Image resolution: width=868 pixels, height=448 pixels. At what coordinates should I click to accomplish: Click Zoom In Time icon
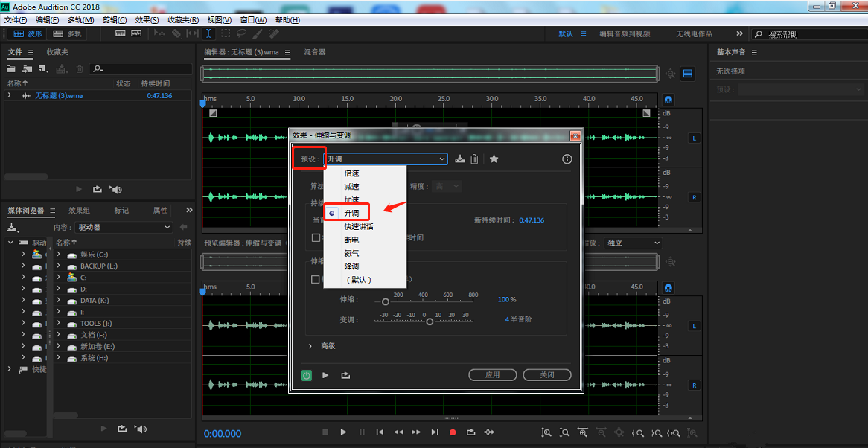point(582,432)
